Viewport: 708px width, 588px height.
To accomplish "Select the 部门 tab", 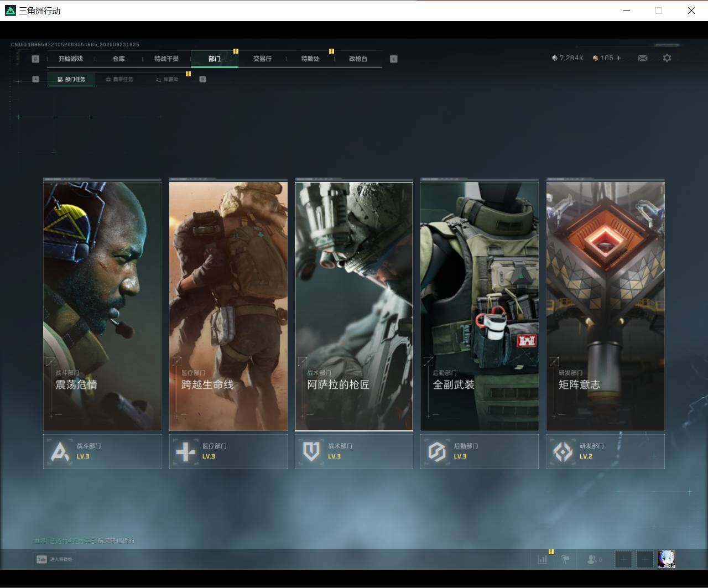I will coord(215,59).
